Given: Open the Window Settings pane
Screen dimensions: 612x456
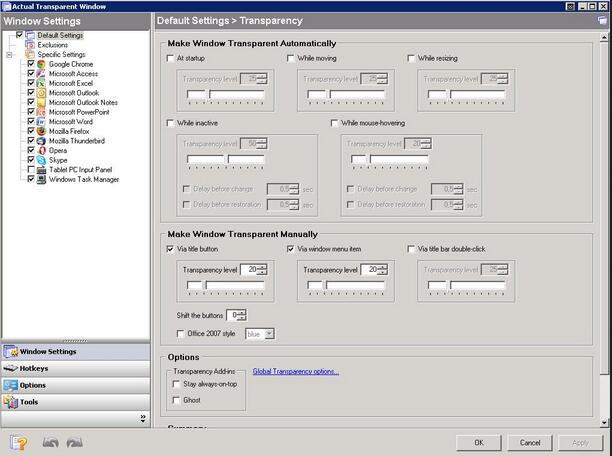Looking at the screenshot, I should pos(76,352).
